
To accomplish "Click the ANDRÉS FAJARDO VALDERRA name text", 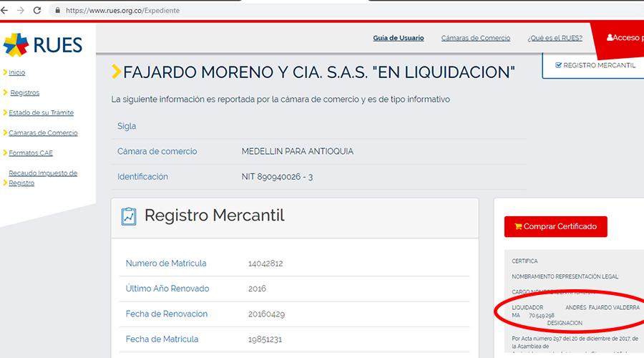I will (x=602, y=307).
